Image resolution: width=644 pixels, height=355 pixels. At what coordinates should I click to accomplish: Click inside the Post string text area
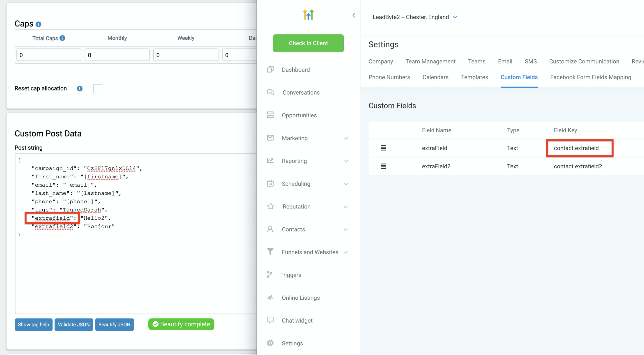(x=136, y=233)
